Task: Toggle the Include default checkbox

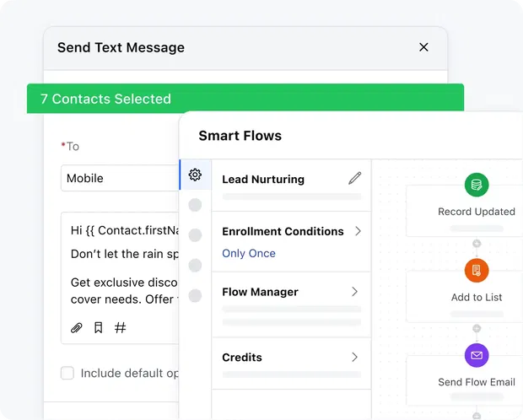Action: 67,373
